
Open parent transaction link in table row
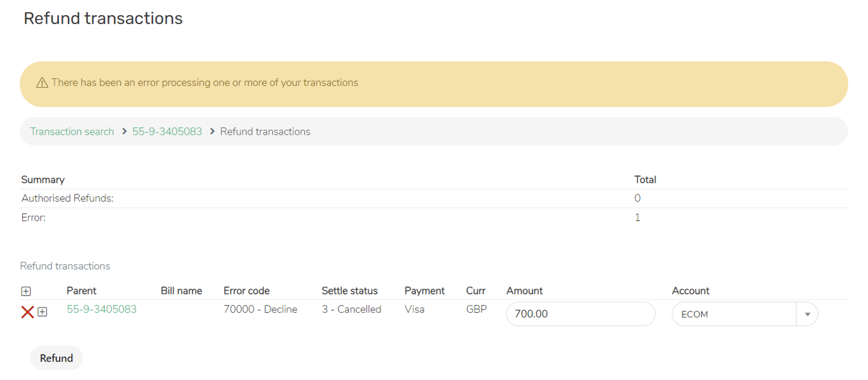[102, 309]
